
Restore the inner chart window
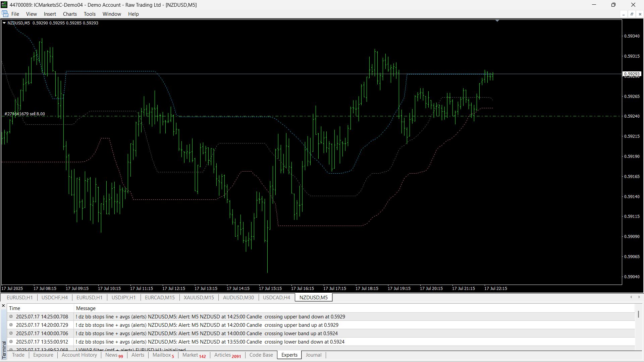coord(632,14)
